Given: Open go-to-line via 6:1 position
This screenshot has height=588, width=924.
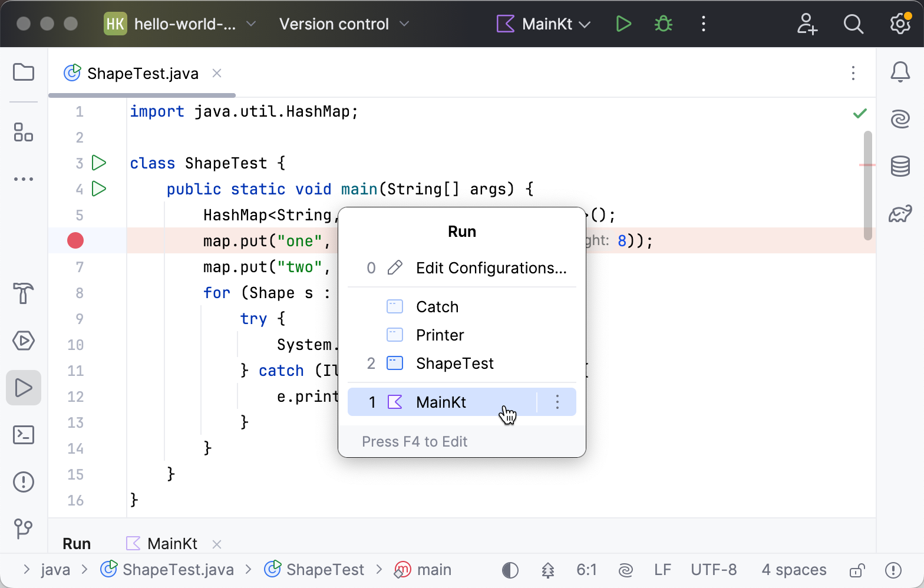Looking at the screenshot, I should [x=586, y=570].
